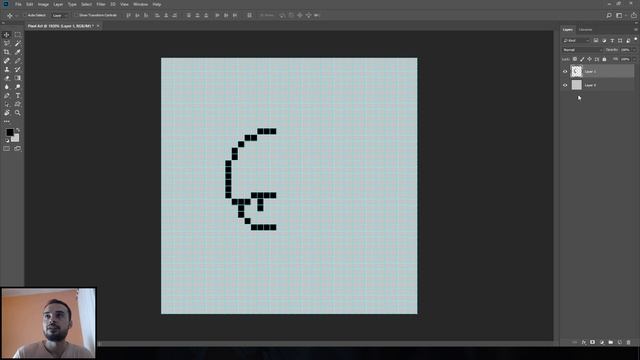This screenshot has width=640, height=360.
Task: Hide Layer 1 with its eye icon
Action: (x=565, y=71)
